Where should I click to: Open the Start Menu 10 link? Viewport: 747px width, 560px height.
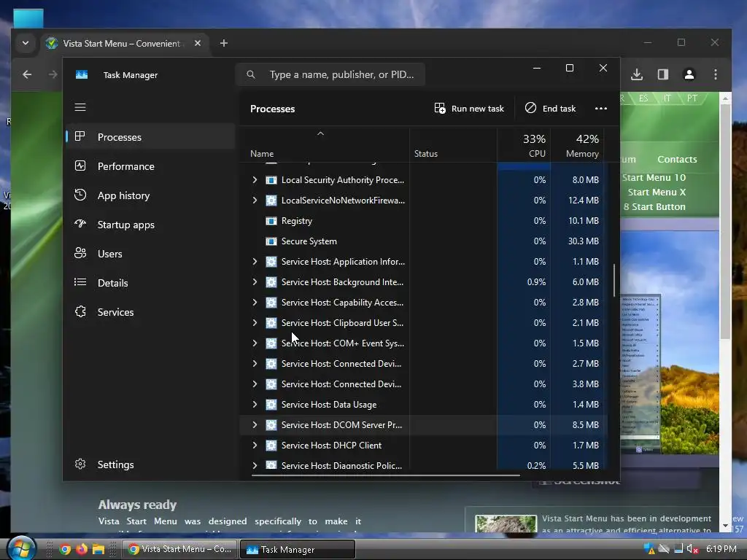coord(654,178)
